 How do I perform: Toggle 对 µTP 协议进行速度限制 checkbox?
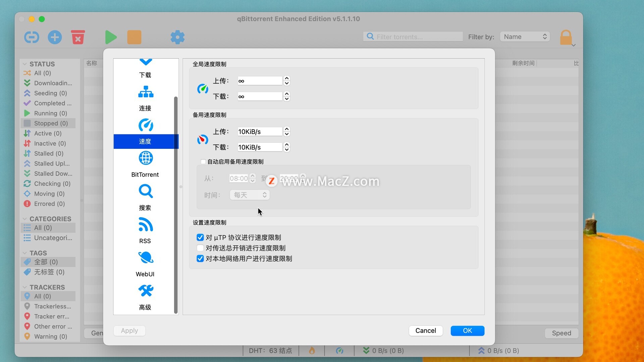coord(200,237)
